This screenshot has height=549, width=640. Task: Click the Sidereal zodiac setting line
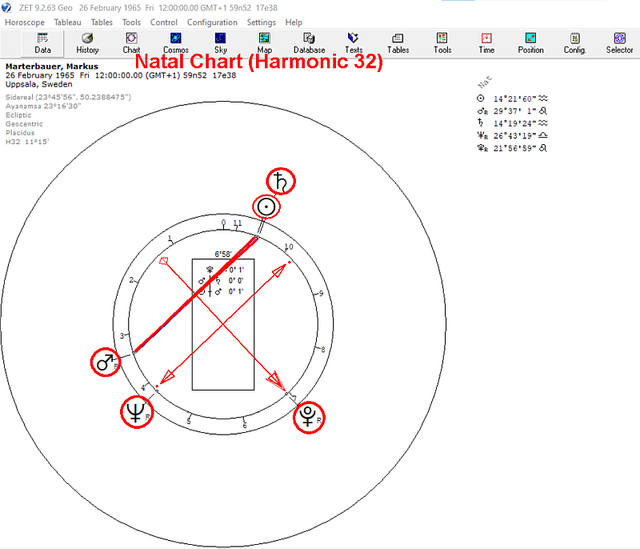[x=68, y=97]
